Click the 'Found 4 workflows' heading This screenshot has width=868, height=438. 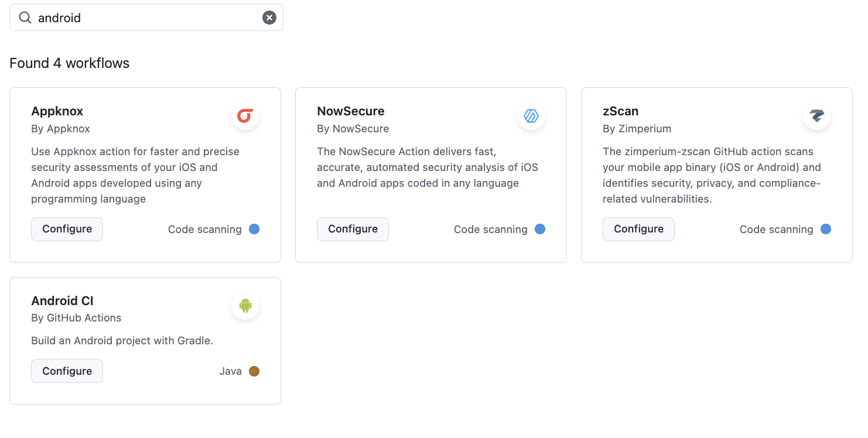[x=70, y=63]
